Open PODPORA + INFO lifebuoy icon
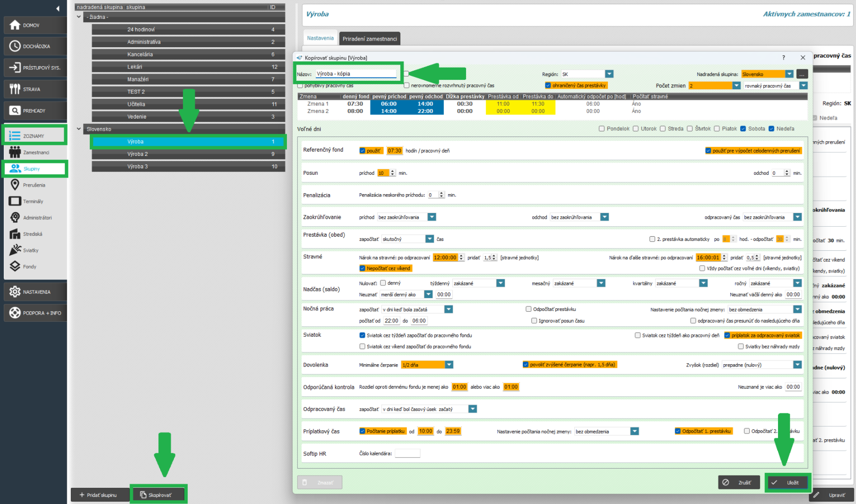 pos(15,313)
